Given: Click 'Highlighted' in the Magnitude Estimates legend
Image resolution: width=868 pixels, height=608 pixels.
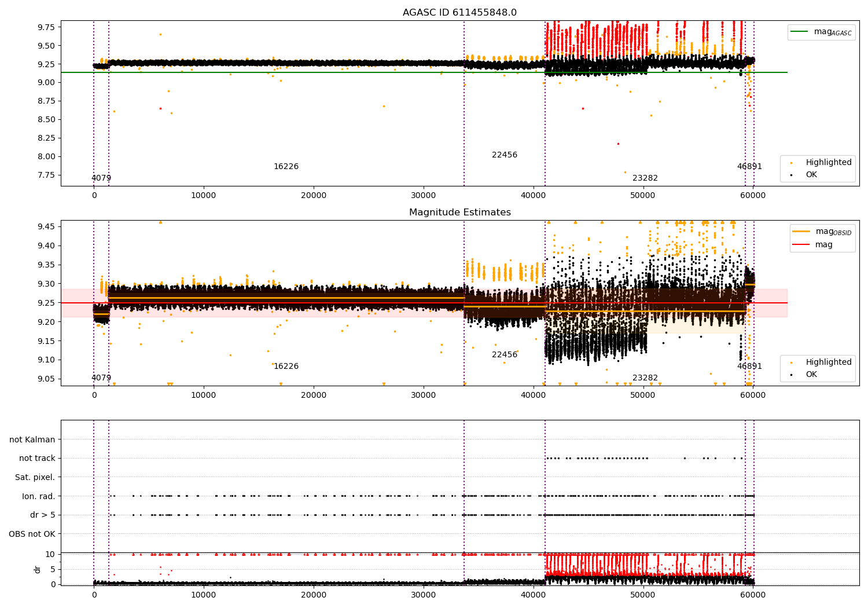Looking at the screenshot, I should tap(829, 362).
